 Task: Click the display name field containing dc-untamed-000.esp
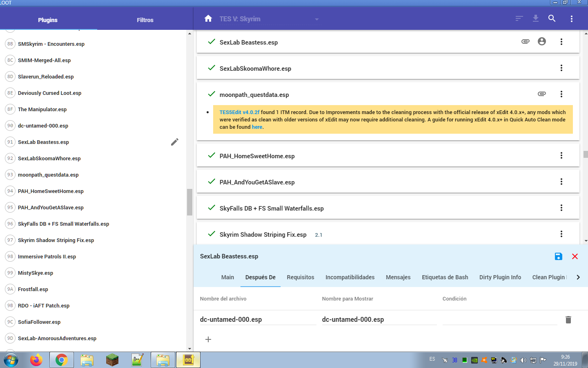(379, 319)
